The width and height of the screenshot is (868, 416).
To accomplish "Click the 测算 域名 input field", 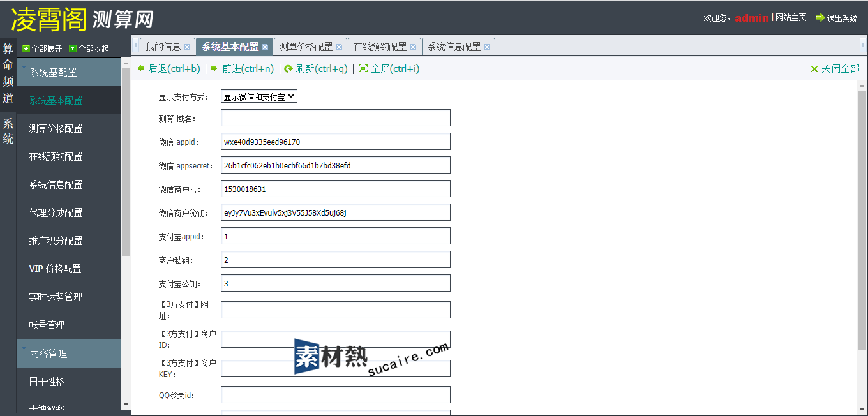I will point(336,118).
